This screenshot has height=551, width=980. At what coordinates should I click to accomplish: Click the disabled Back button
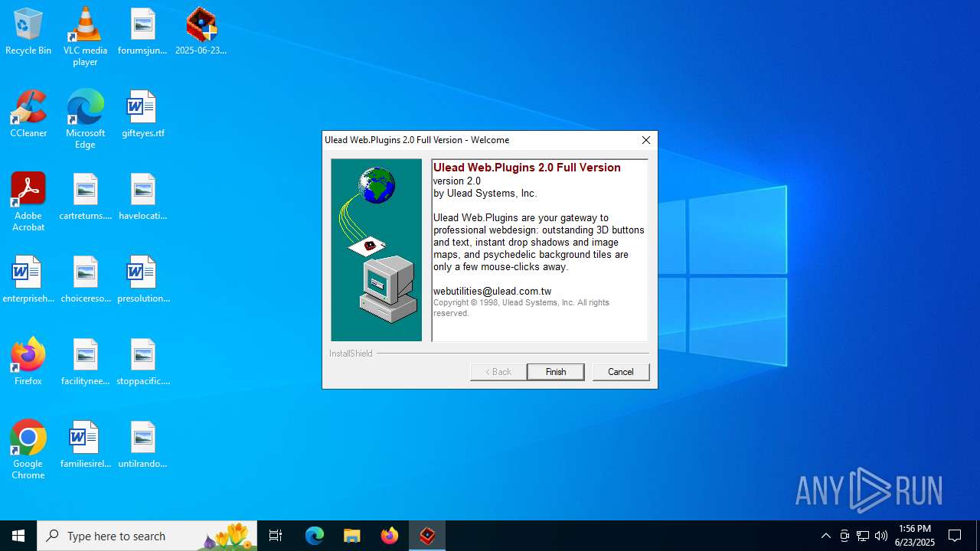click(x=498, y=372)
